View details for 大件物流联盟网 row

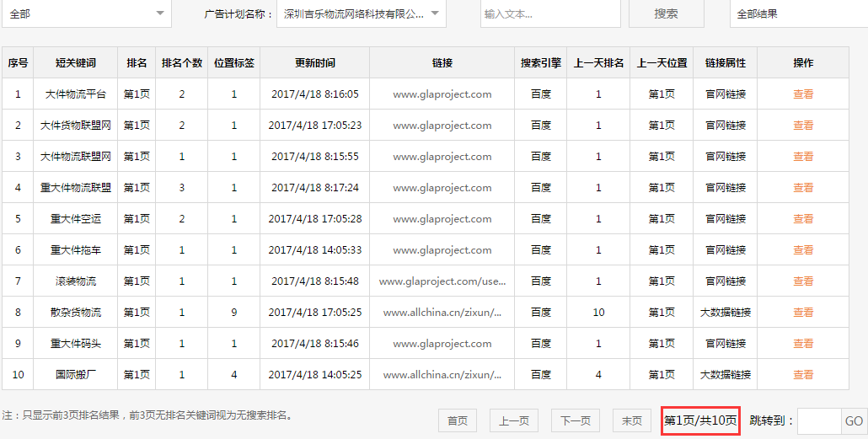(803, 157)
